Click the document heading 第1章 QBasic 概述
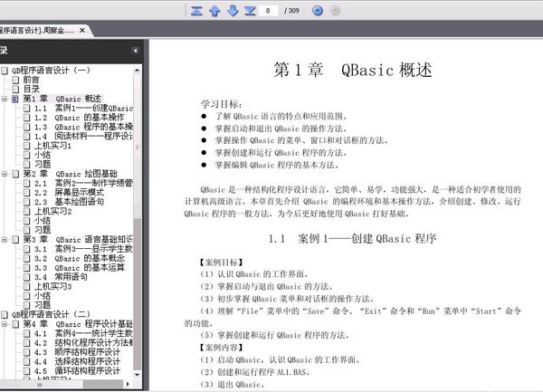This screenshot has height=392, width=543. [353, 70]
